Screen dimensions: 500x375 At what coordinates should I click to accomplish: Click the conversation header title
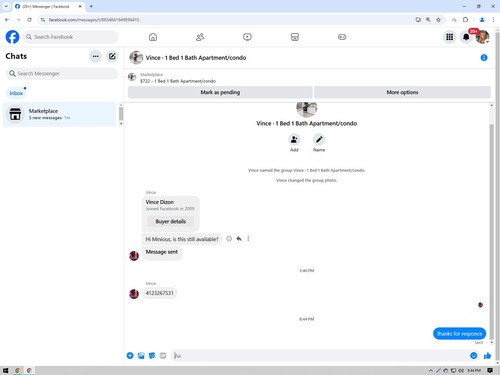tap(196, 58)
